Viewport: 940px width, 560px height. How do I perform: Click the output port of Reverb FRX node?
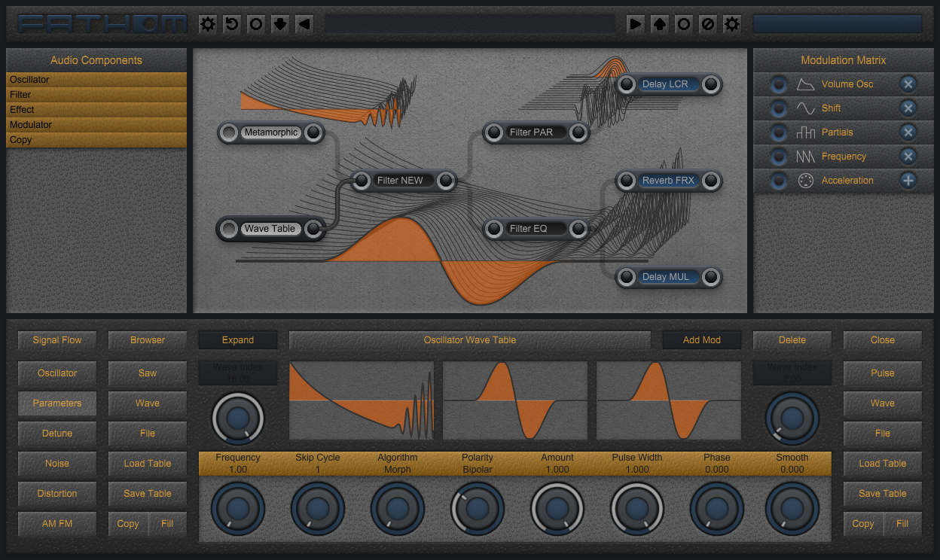click(x=711, y=181)
